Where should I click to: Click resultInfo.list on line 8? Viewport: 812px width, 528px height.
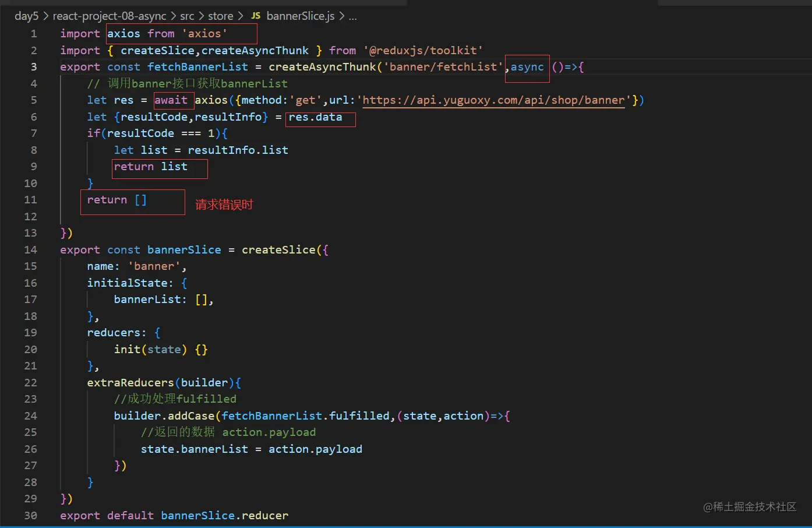point(238,150)
